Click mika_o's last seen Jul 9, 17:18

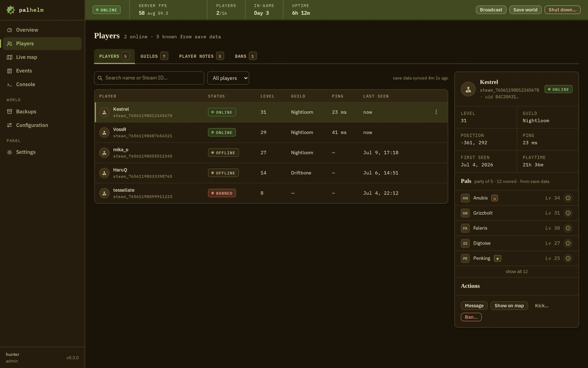(x=381, y=153)
